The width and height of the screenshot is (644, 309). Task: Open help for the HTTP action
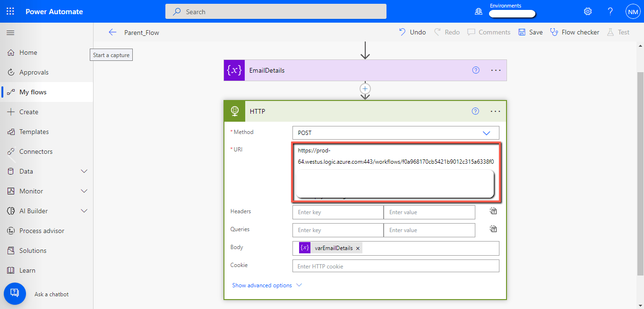tap(476, 111)
